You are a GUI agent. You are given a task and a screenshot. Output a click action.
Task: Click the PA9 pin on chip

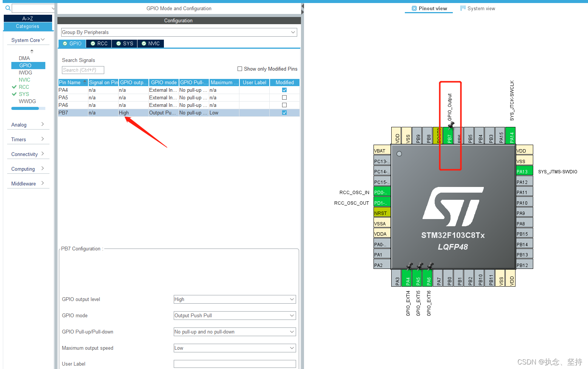525,212
